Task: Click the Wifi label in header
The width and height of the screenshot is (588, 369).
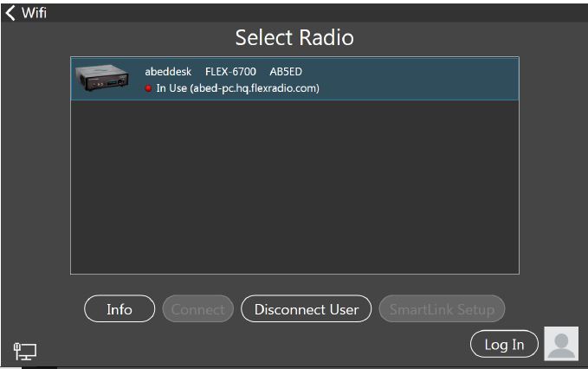Action: pyautogui.click(x=34, y=13)
